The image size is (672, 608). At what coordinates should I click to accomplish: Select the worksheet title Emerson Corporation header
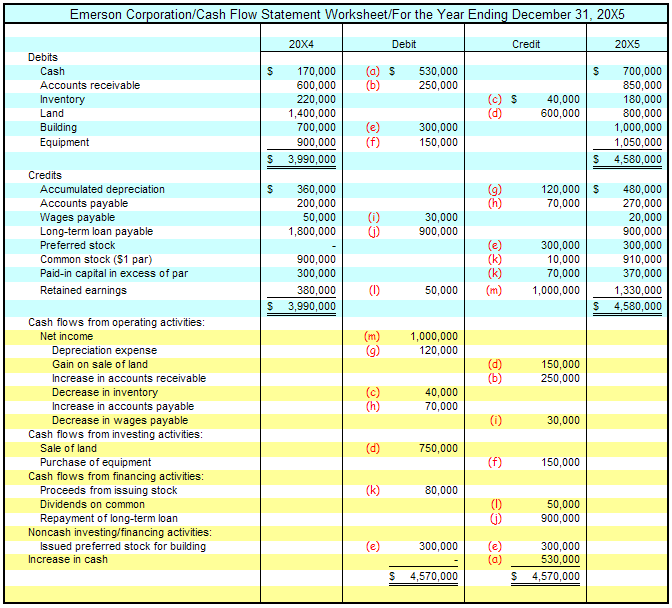[x=347, y=15]
